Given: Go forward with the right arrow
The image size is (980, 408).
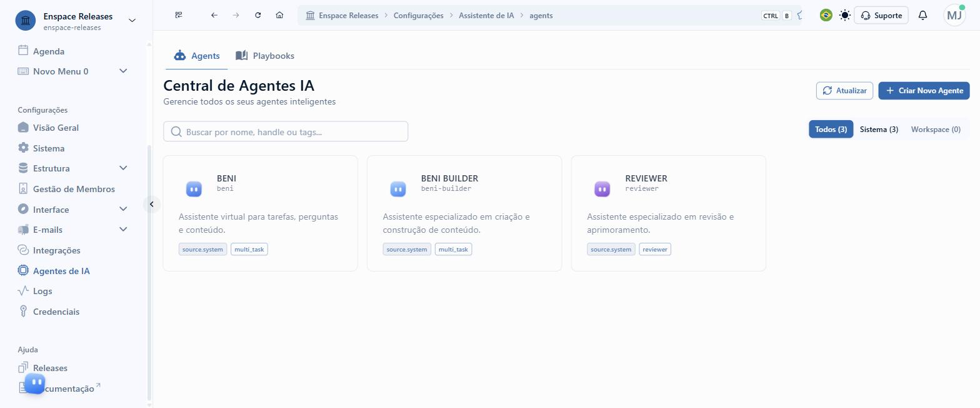Looking at the screenshot, I should click(x=236, y=15).
